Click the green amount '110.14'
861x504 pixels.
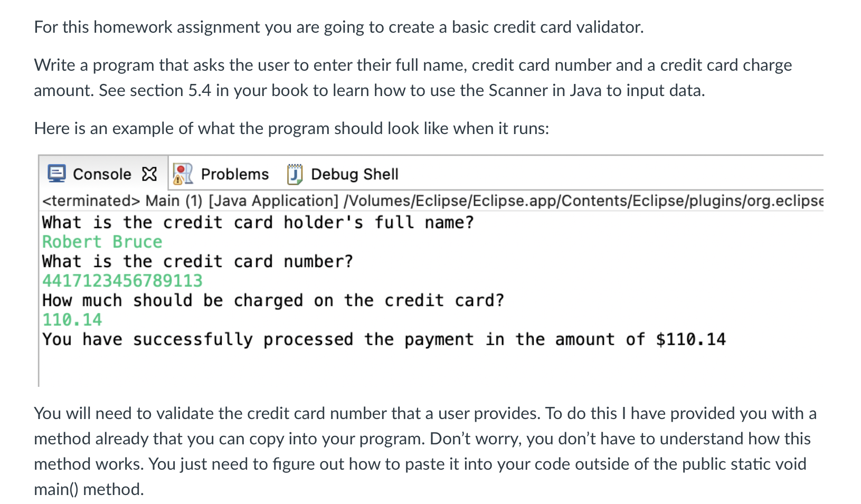click(x=72, y=320)
